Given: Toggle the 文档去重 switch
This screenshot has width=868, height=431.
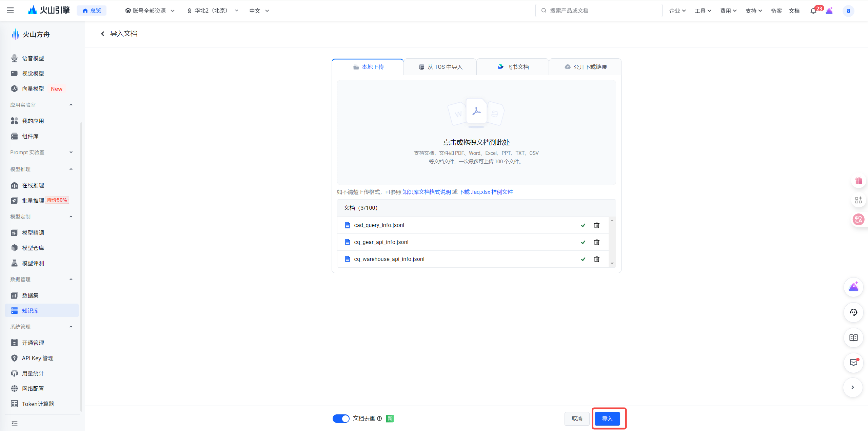Looking at the screenshot, I should (x=341, y=418).
